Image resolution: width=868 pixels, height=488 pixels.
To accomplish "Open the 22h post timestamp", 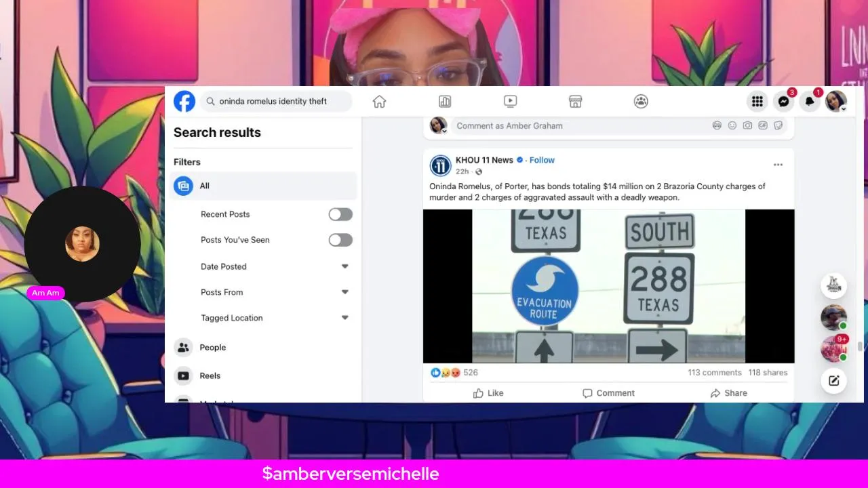I will tap(462, 172).
